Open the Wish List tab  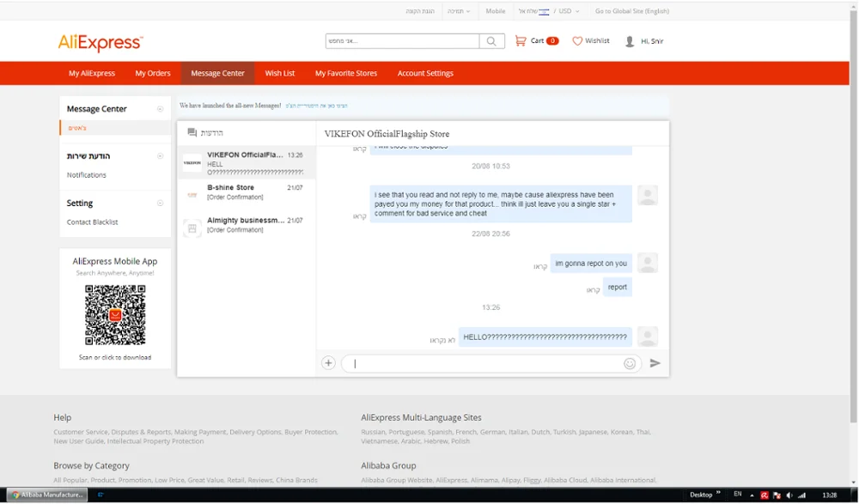click(x=280, y=73)
